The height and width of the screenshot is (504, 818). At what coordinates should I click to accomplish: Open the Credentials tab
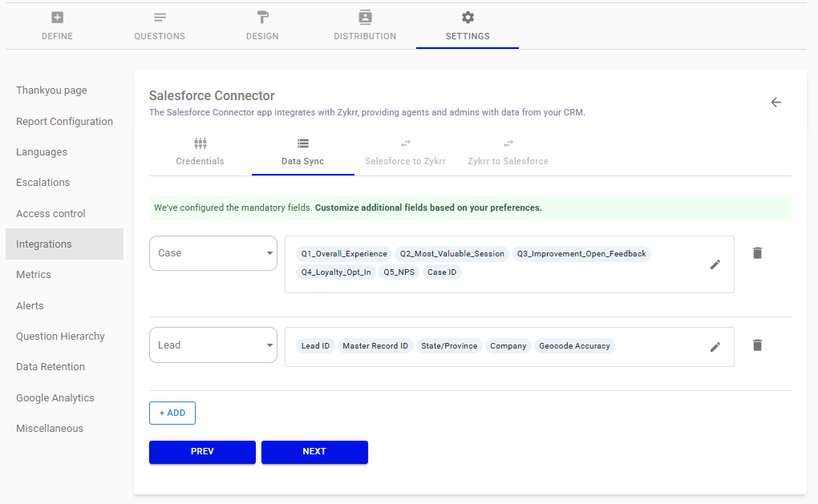tap(200, 152)
